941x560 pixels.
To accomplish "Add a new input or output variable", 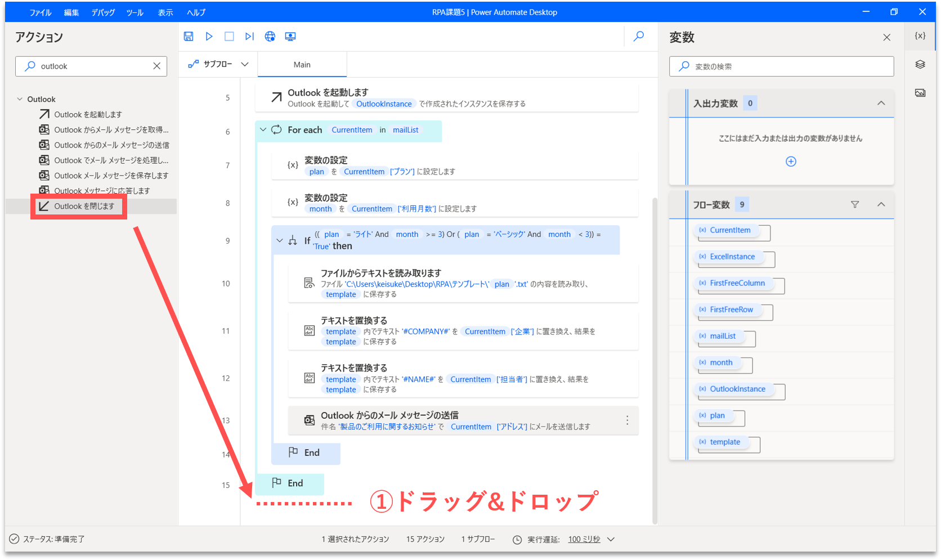I will click(791, 162).
